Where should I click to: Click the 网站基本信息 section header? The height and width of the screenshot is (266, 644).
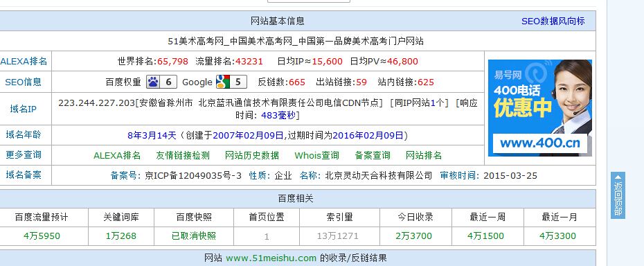click(278, 21)
